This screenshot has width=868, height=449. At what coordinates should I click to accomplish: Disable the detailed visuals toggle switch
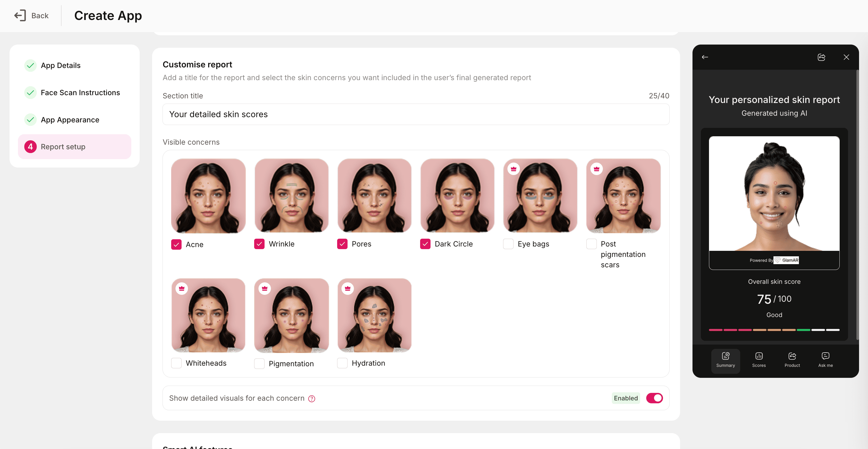click(654, 398)
